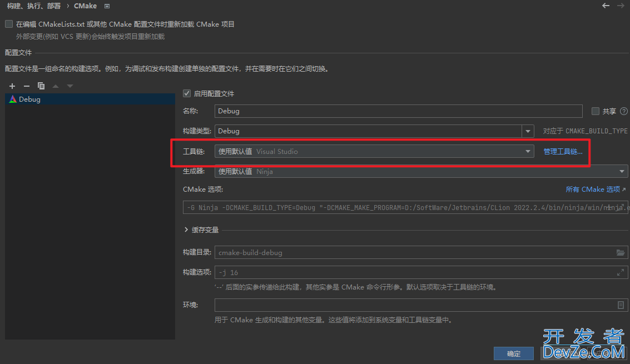Expand the 构建选项 field editor
630x364 pixels.
[x=621, y=272]
